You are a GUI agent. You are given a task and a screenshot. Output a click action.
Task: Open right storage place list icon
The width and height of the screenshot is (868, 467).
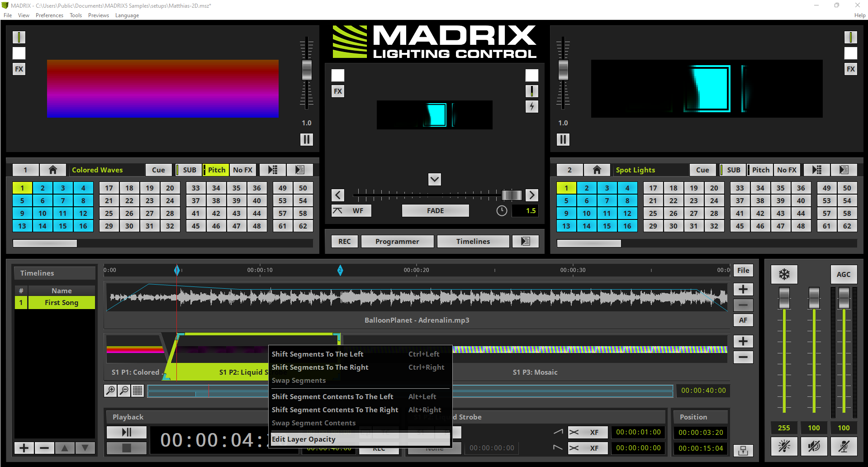pyautogui.click(x=844, y=170)
